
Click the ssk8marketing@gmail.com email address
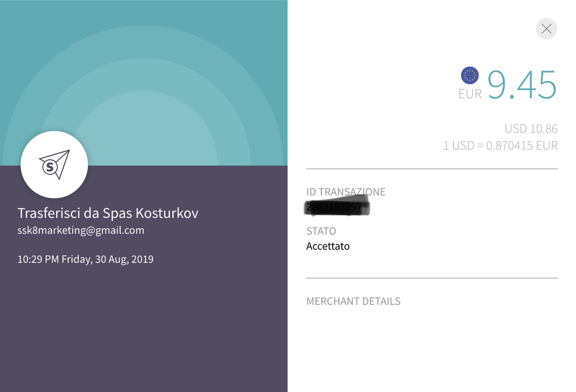[x=81, y=230]
